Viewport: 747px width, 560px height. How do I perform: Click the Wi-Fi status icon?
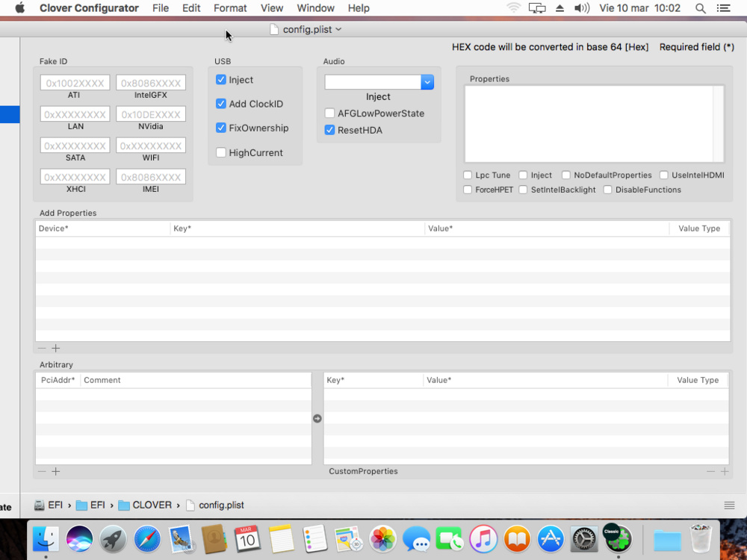(514, 8)
